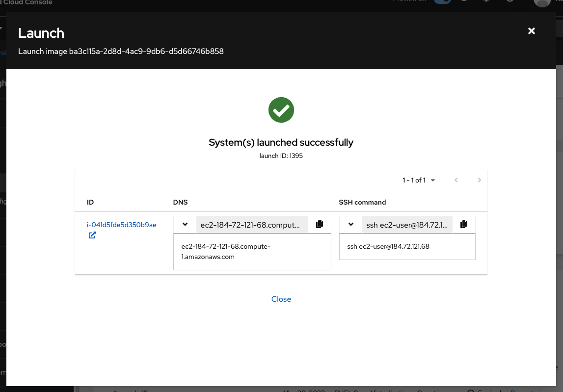Select the truncated SSH field ssh ec2-user@184.72.1...

407,225
